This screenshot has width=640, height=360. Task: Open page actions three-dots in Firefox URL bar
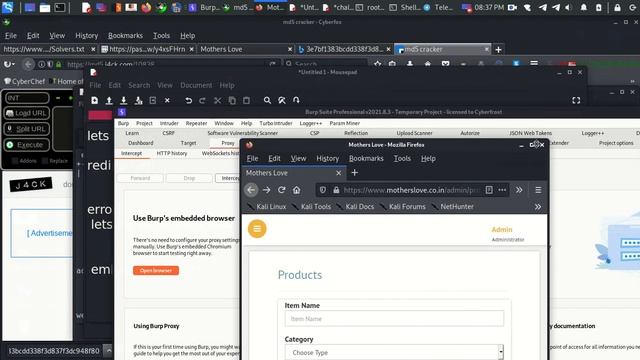[x=502, y=190]
